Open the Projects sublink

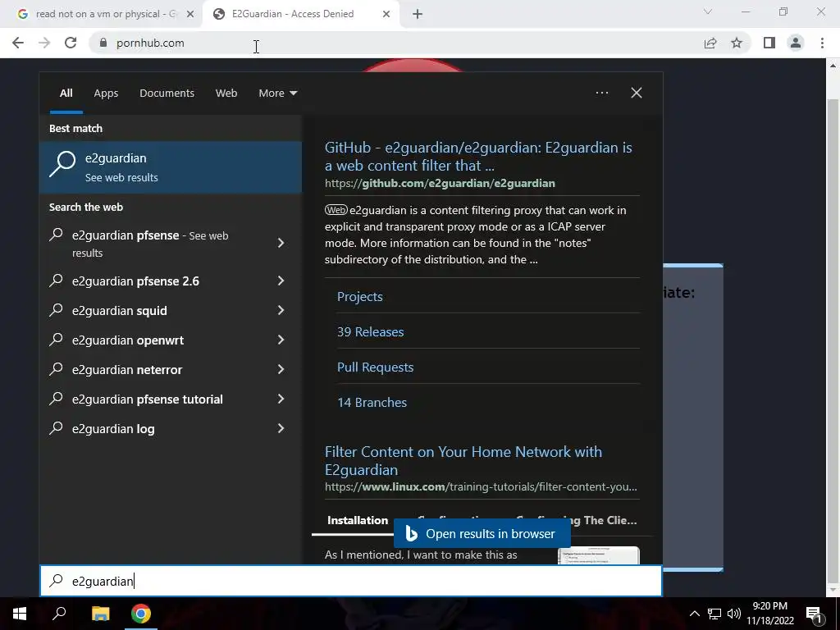(x=360, y=297)
